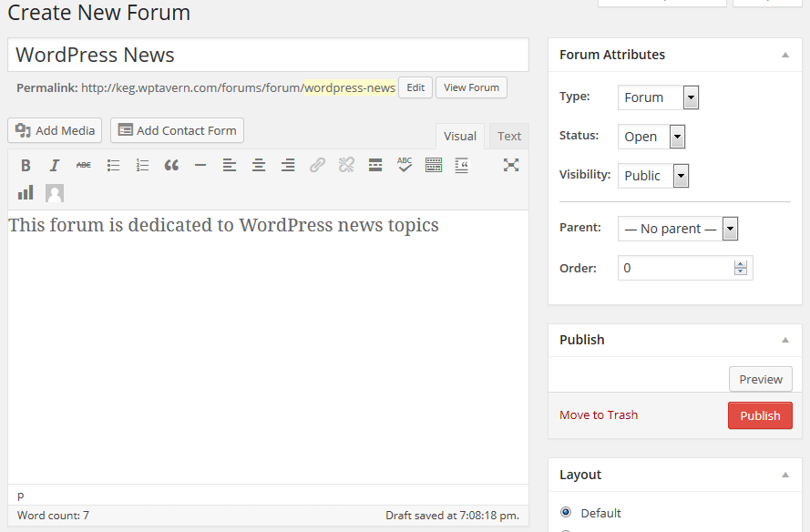Image resolution: width=810 pixels, height=532 pixels.
Task: Insert a blockquote with the quote icon
Action: [x=171, y=165]
